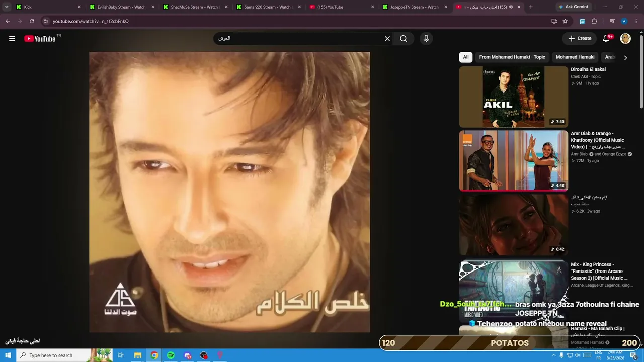644x362 pixels.
Task: Open the Chrome three-dot menu
Action: [x=636, y=21]
